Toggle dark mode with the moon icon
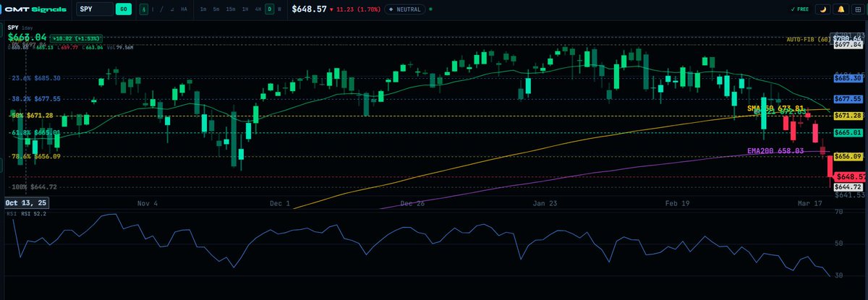Viewport: 868px width, 300px height. pyautogui.click(x=823, y=9)
